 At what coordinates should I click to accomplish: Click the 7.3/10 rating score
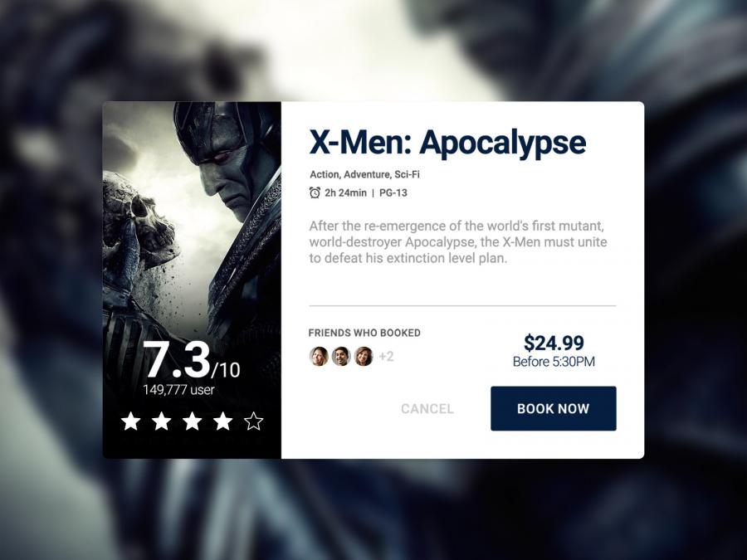(x=192, y=361)
